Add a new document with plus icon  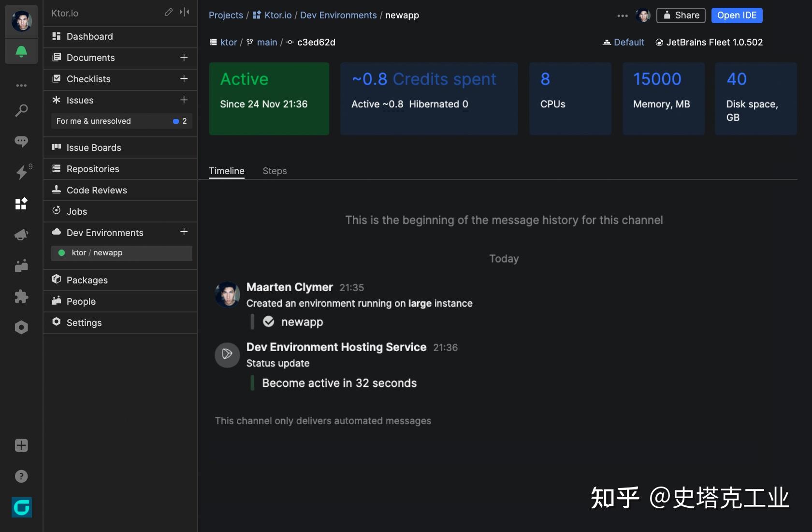(184, 58)
